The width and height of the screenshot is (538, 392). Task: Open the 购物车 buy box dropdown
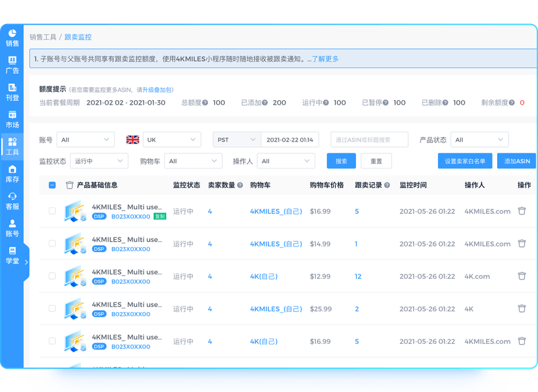pos(193,161)
